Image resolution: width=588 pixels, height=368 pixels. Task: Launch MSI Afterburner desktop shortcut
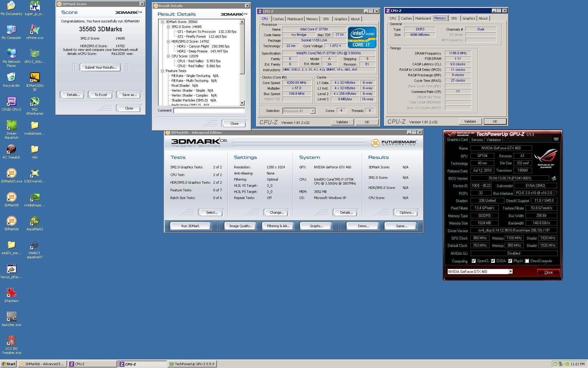coord(35,105)
